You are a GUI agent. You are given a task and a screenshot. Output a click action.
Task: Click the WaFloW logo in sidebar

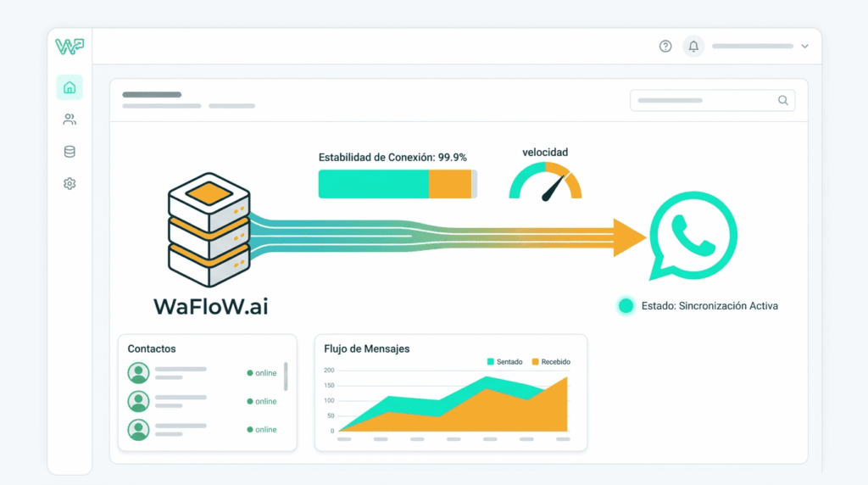(70, 47)
